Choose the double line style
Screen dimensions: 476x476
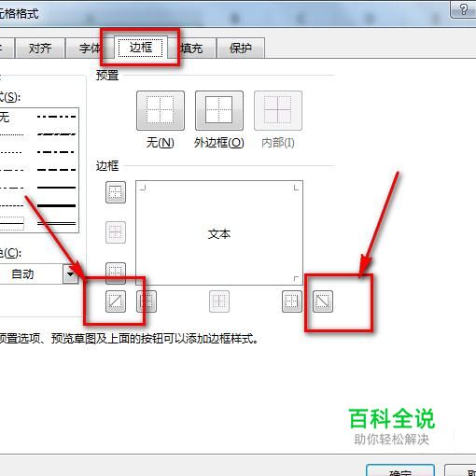56,223
